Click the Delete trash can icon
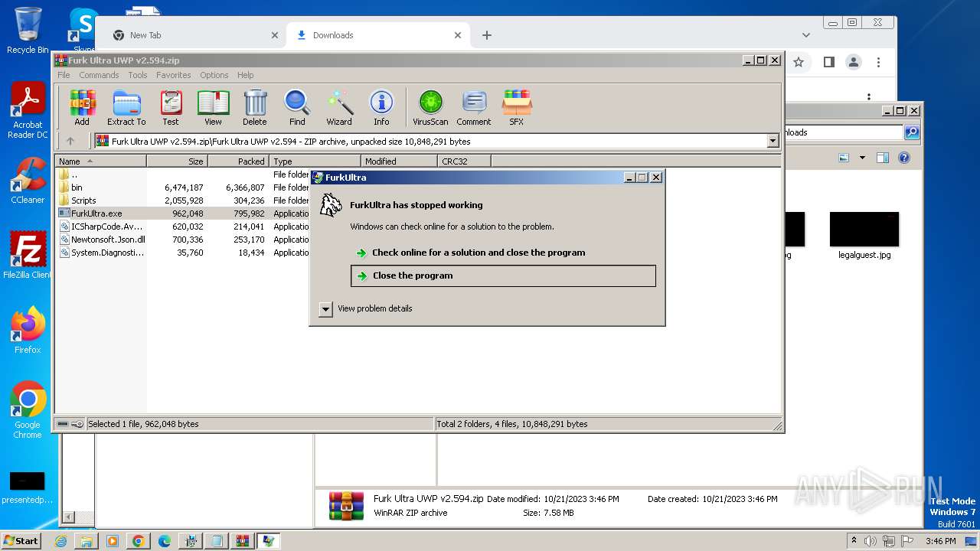 click(x=255, y=108)
